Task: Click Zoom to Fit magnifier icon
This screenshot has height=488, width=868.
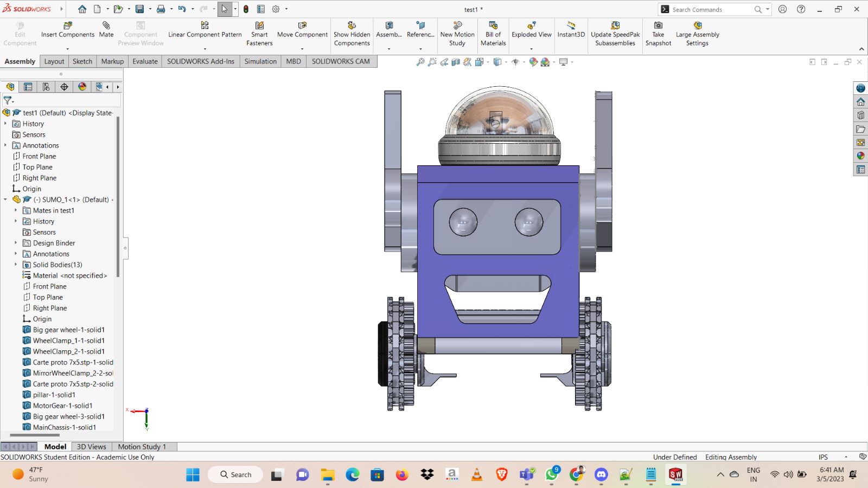Action: tap(420, 62)
